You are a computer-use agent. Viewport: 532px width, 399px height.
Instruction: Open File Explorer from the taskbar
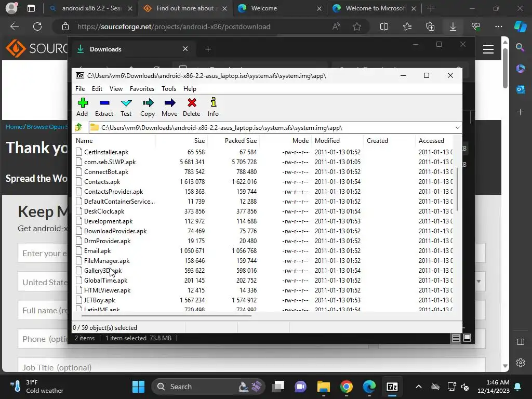(x=323, y=387)
